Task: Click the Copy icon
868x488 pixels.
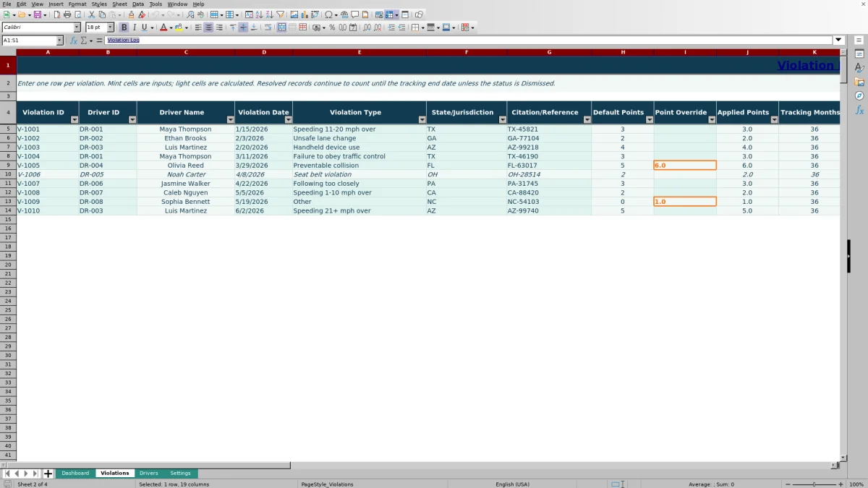Action: point(102,14)
